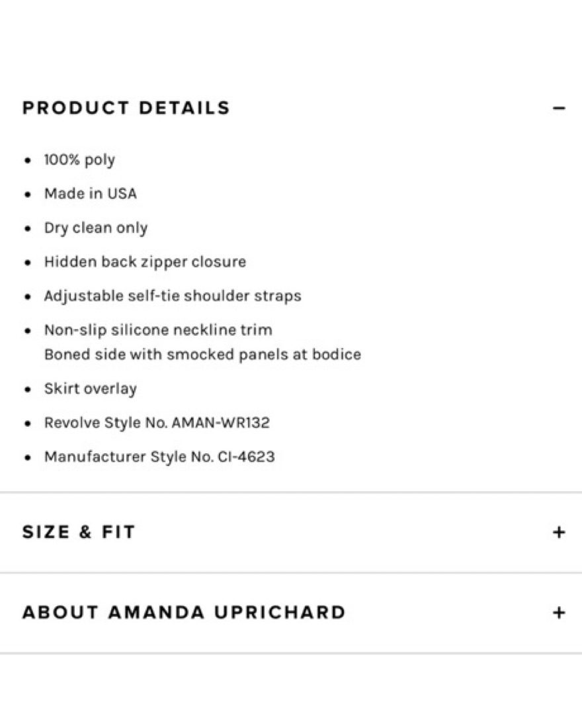Click the "Skirt overlay" list item
Viewport: 582px width, 728px height.
click(x=91, y=388)
